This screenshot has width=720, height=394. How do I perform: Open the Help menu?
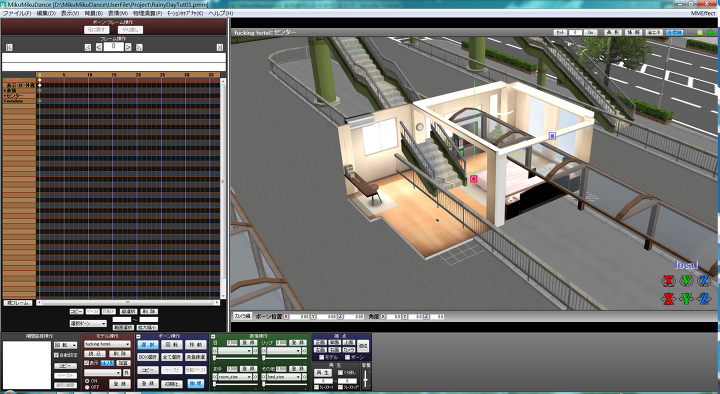coord(220,13)
